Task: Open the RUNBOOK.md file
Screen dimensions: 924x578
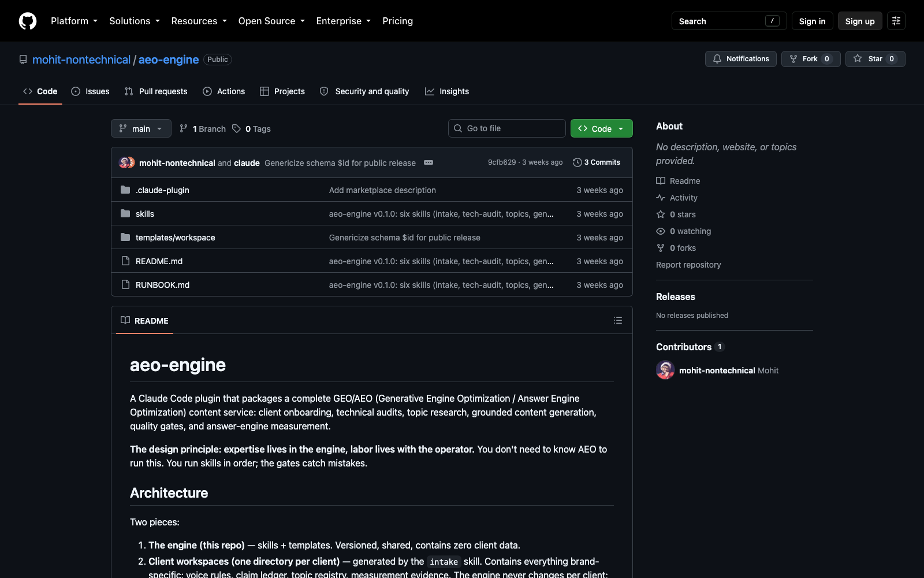Action: 162,285
